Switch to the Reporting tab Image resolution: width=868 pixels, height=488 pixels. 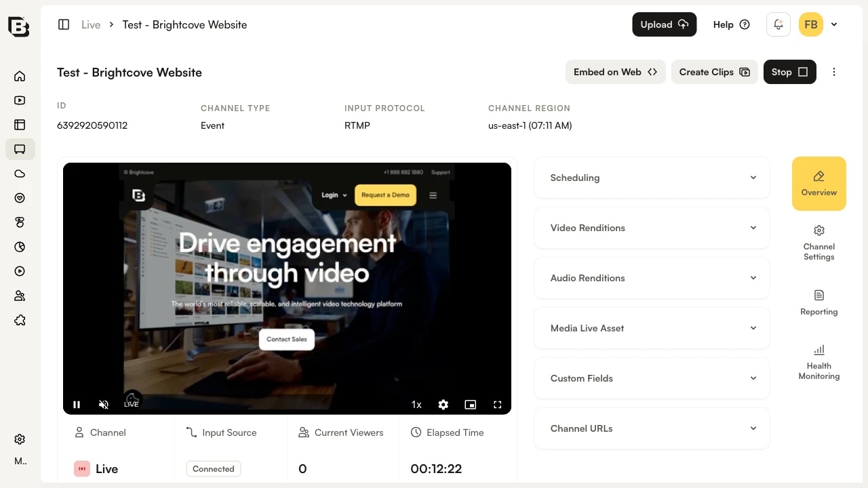pos(819,302)
